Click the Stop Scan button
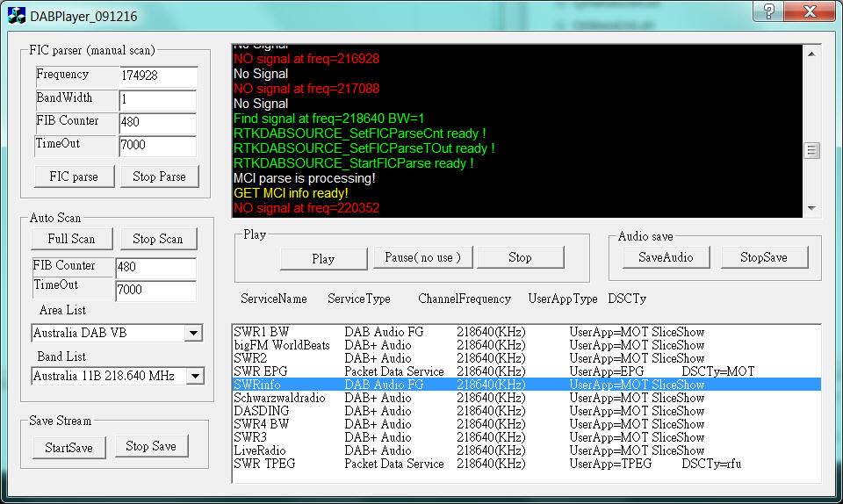Screen dimensions: 843x504 point(158,239)
